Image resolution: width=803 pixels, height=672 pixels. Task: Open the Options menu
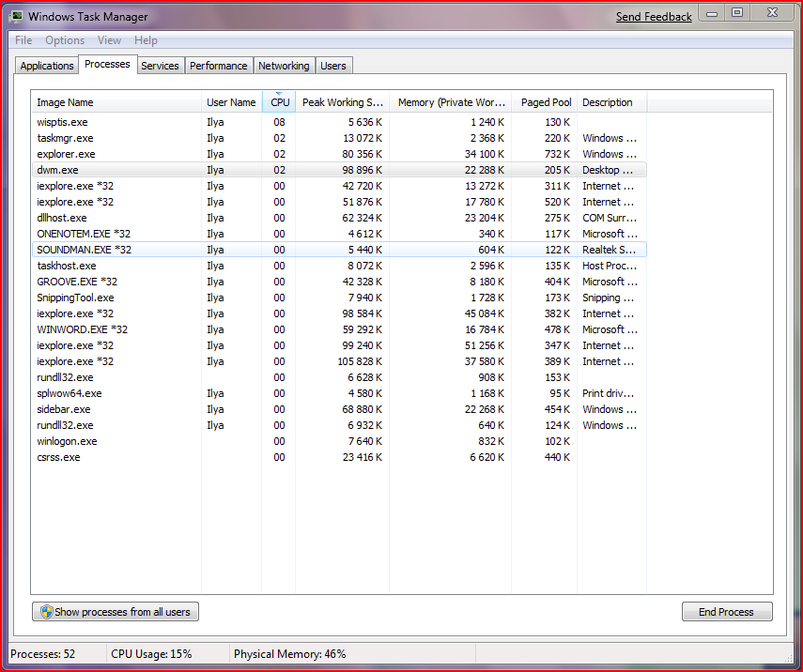65,40
